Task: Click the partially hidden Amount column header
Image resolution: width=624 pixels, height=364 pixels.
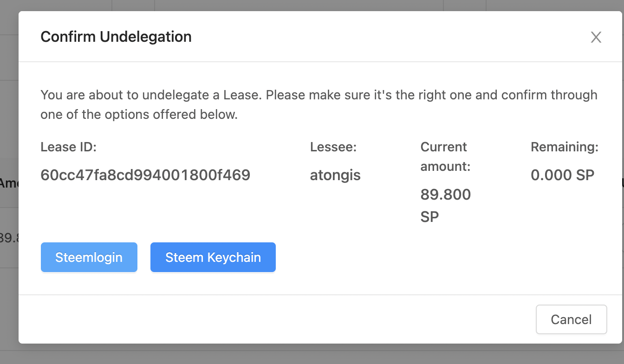Action: click(9, 183)
